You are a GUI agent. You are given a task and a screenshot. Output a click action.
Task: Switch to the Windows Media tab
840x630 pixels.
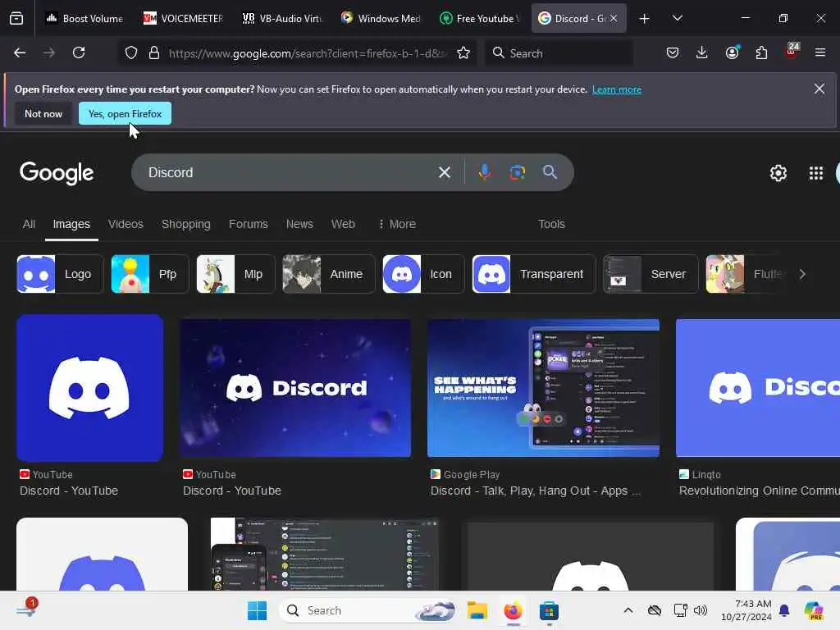tap(381, 19)
